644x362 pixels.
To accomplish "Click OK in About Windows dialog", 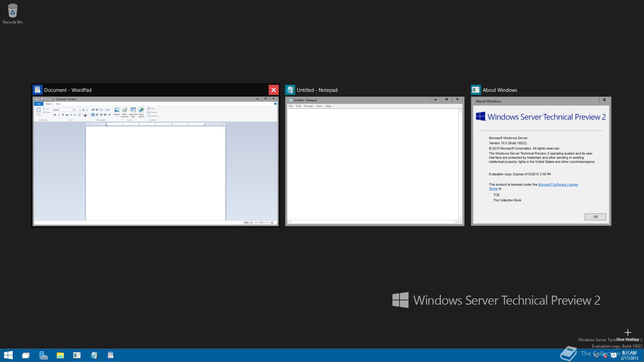I will click(x=595, y=217).
